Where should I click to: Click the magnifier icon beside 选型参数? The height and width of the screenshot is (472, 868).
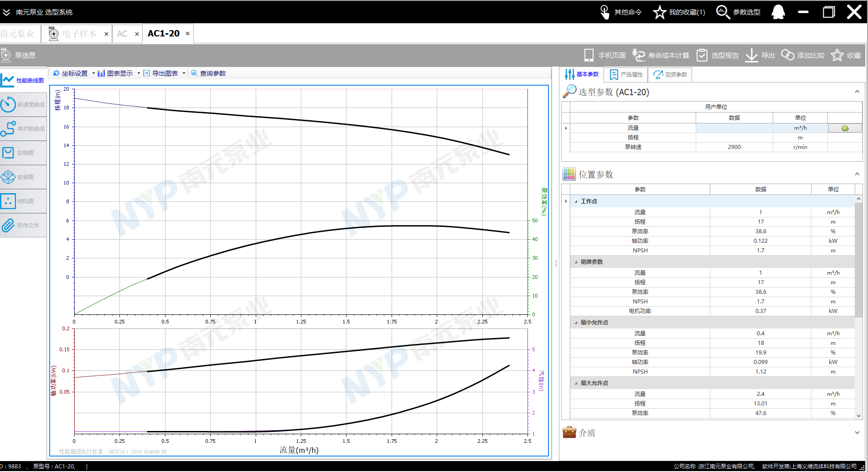(569, 92)
